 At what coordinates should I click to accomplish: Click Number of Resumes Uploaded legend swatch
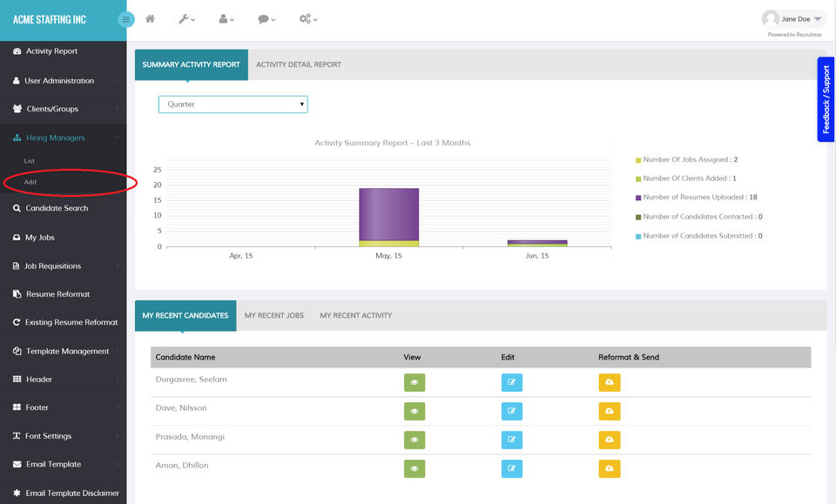tap(638, 198)
